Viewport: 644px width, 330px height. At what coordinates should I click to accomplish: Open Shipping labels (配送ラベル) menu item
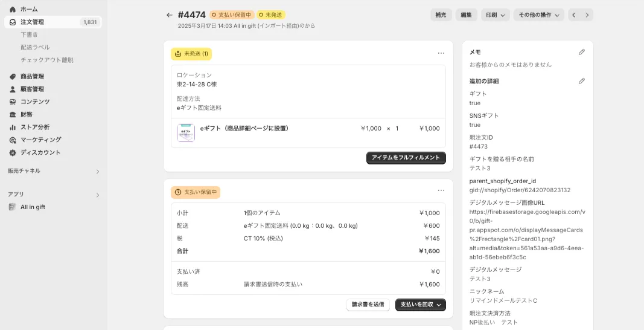[x=35, y=47]
